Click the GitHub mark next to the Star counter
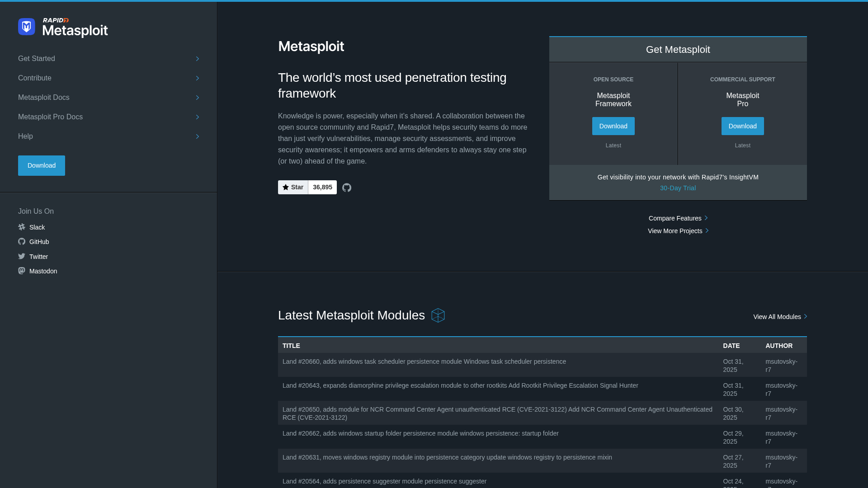Screen dimensions: 868x488 [347, 187]
